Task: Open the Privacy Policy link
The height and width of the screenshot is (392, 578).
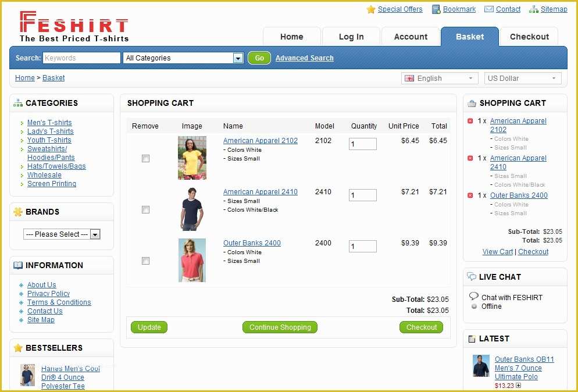Action: 49,294
